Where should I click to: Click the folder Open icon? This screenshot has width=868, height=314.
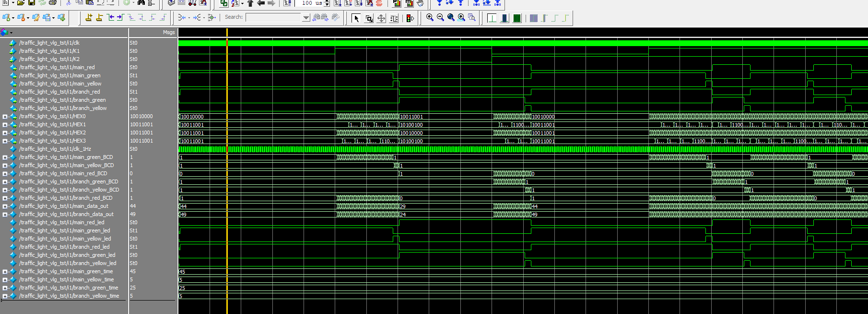pyautogui.click(x=21, y=3)
